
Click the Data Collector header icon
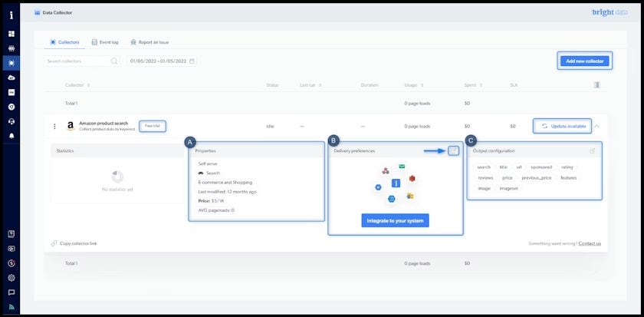(38, 13)
